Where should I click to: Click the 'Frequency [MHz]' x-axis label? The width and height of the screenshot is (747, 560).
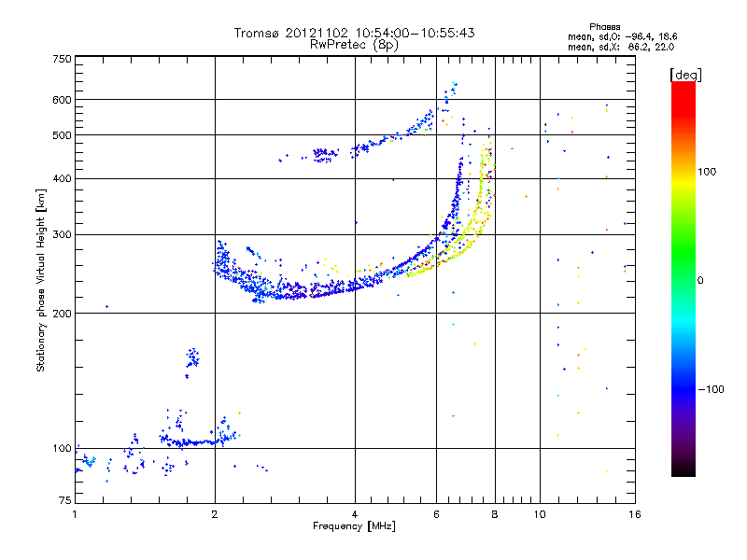354,526
